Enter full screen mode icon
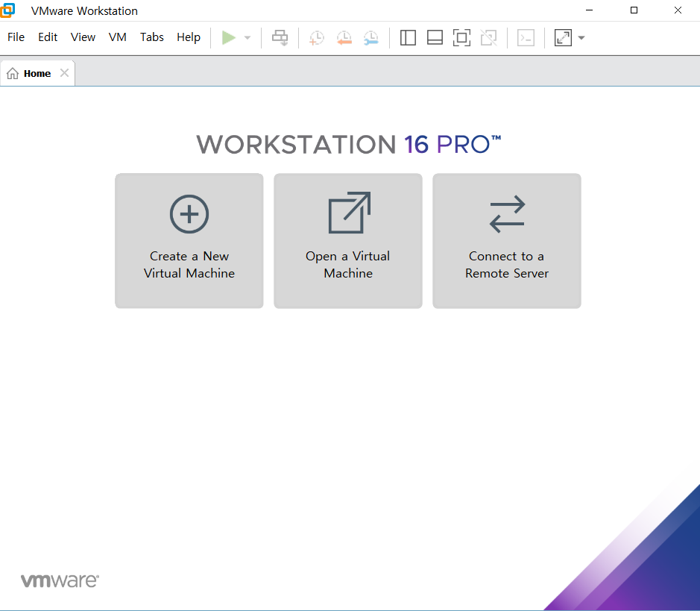The image size is (700, 611). pos(461,38)
